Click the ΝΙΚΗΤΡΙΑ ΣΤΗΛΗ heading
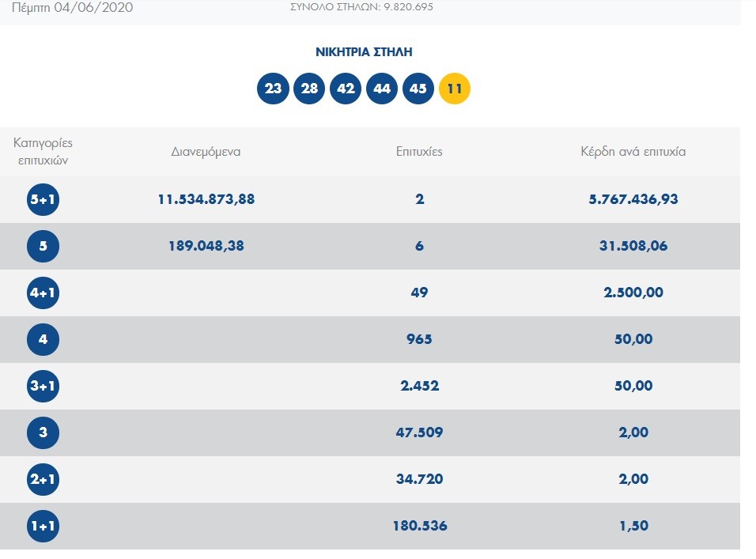 pyautogui.click(x=364, y=52)
